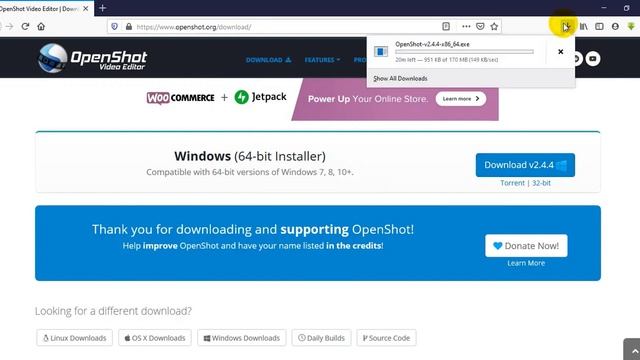Open OS X Downloads button

click(155, 338)
